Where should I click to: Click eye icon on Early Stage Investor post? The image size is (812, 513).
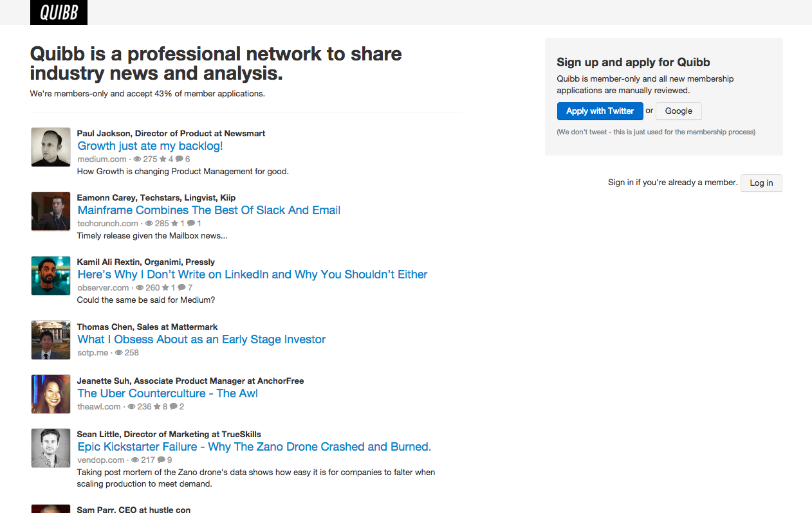pos(118,352)
